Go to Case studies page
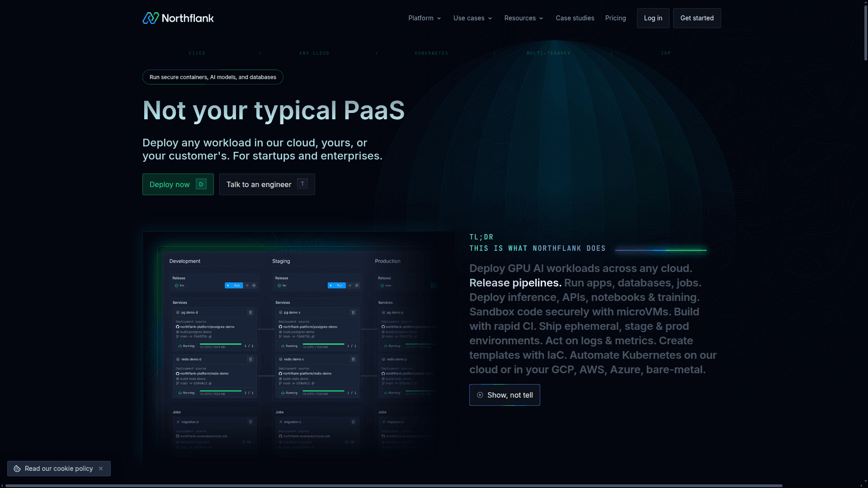 tap(575, 18)
